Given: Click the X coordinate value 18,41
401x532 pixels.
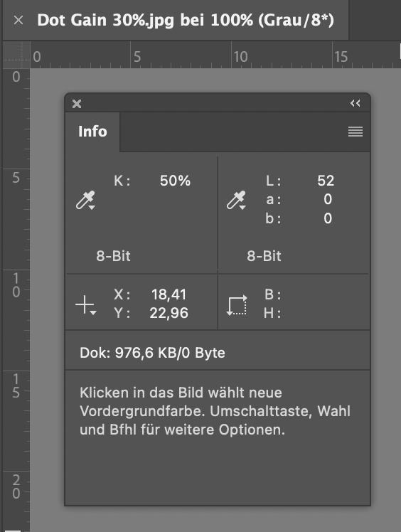Looking at the screenshot, I should click(x=169, y=294).
